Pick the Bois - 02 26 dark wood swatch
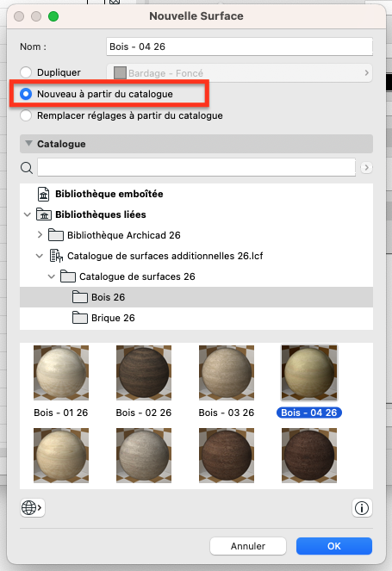 (144, 373)
